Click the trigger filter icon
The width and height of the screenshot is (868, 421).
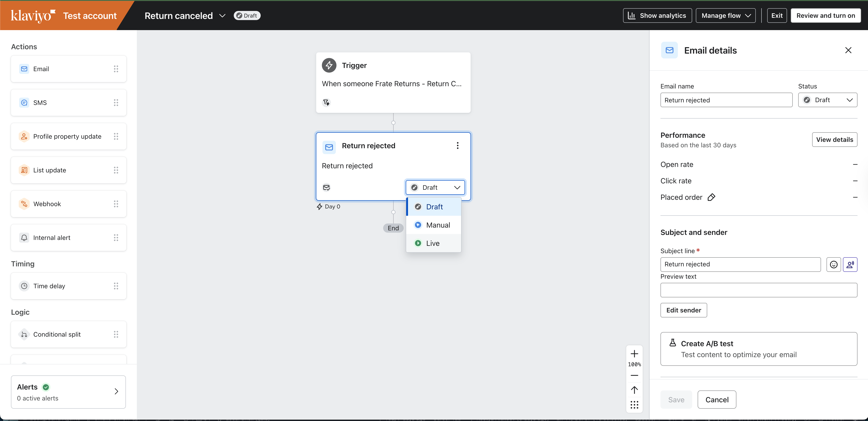click(326, 102)
